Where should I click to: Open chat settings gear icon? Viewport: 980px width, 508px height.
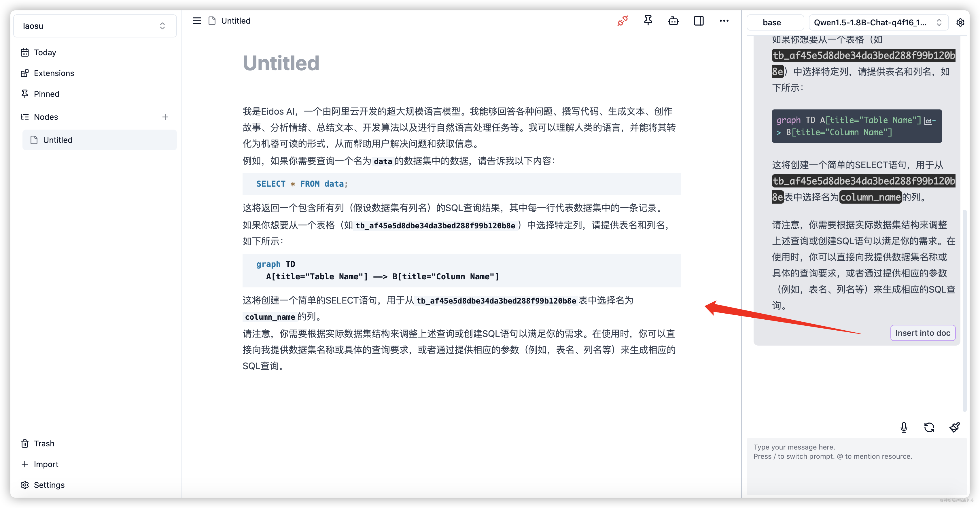pos(960,22)
